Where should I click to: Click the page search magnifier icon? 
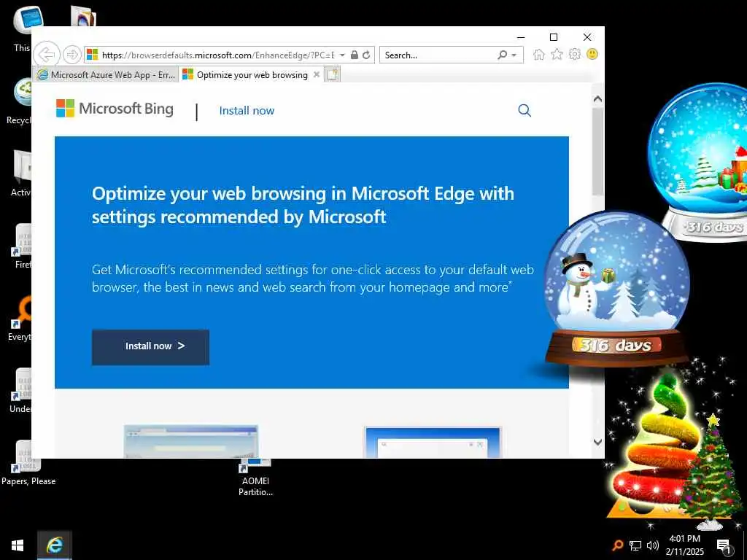[x=525, y=111]
